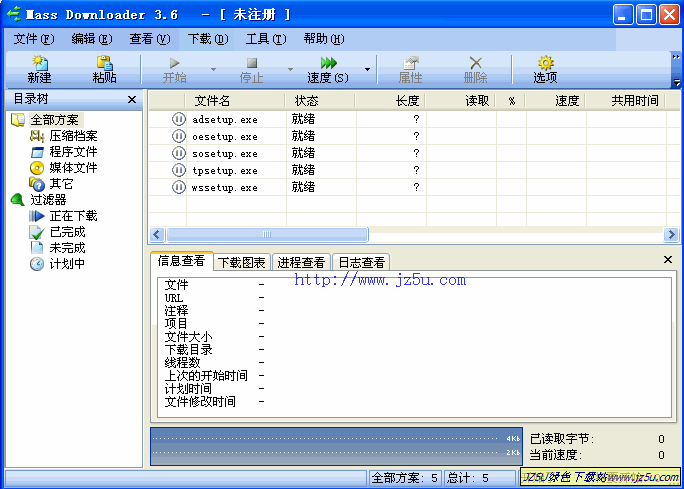
Task: Click the 就绪 status of adsetup.exe
Action: (x=303, y=119)
